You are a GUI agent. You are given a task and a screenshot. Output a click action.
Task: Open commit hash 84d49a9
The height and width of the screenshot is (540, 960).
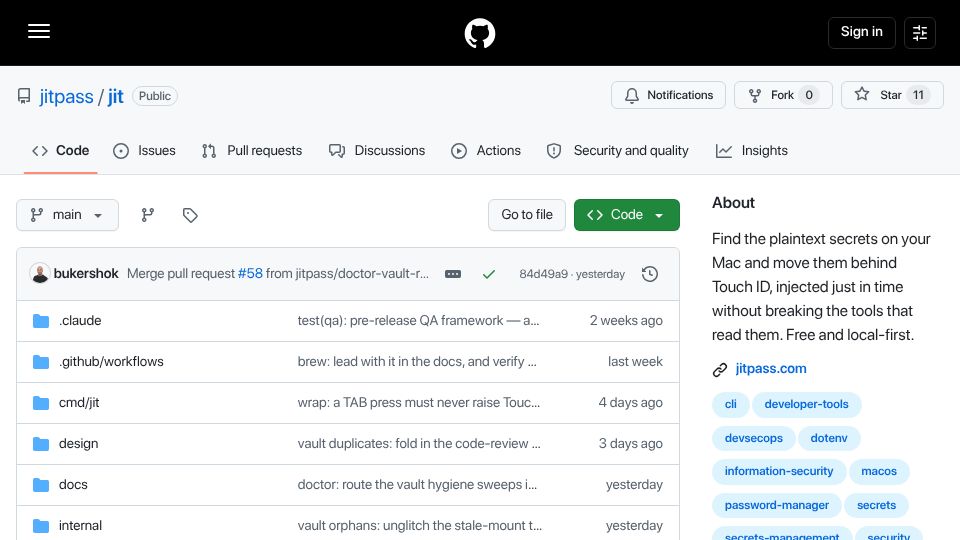544,274
